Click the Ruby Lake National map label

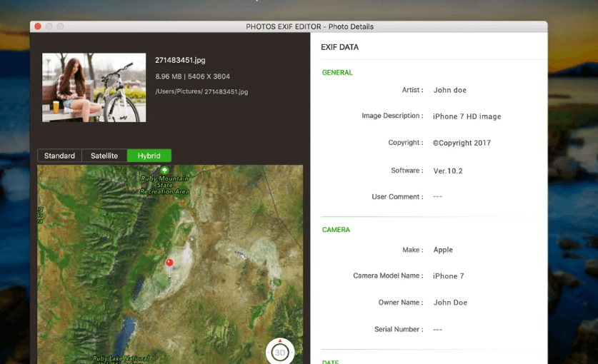pos(121,359)
